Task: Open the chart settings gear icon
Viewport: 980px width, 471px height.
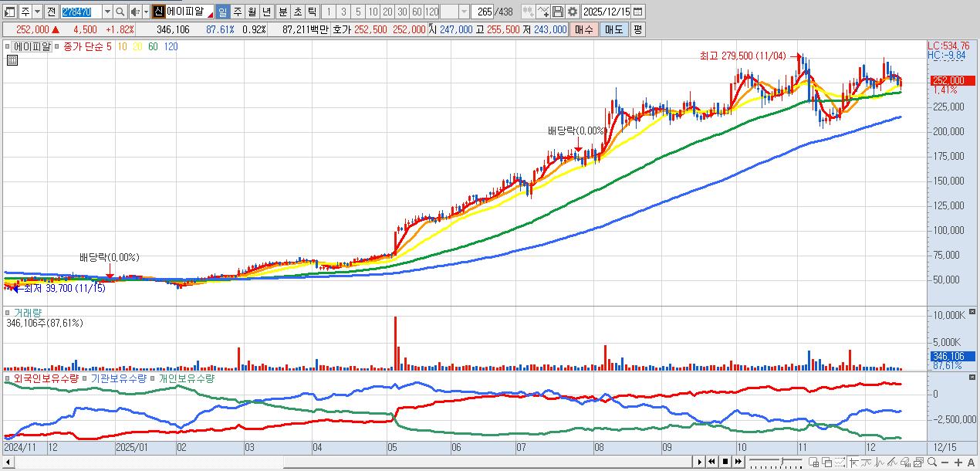Action: pyautogui.click(x=573, y=12)
